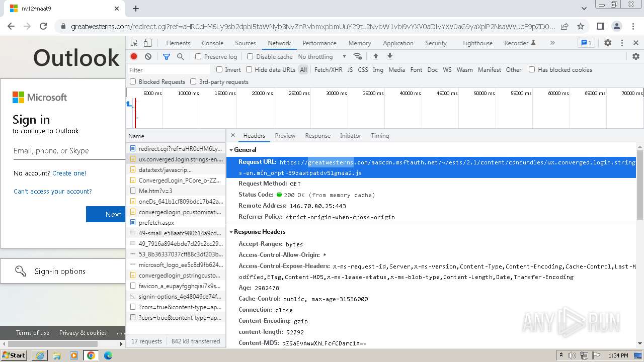The height and width of the screenshot is (362, 644).
Task: Click the network Filter text field
Action: click(x=169, y=70)
